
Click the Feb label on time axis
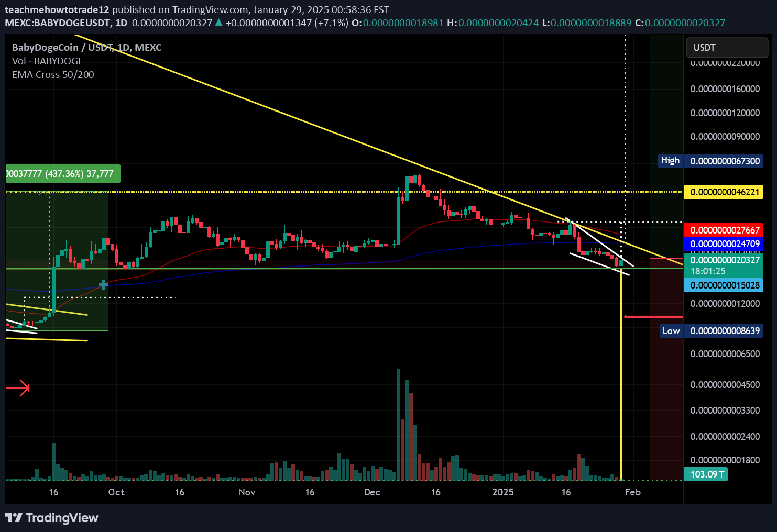tap(633, 492)
